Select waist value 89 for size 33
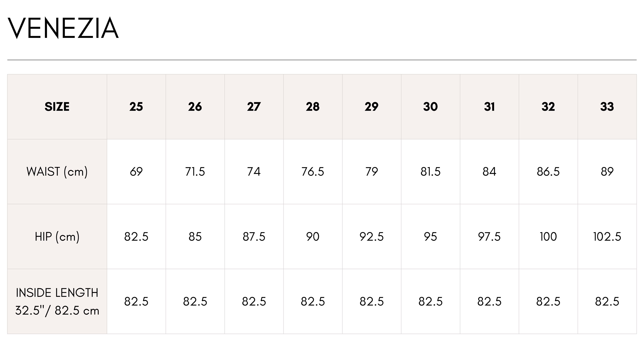The width and height of the screenshot is (644, 362). click(x=607, y=172)
